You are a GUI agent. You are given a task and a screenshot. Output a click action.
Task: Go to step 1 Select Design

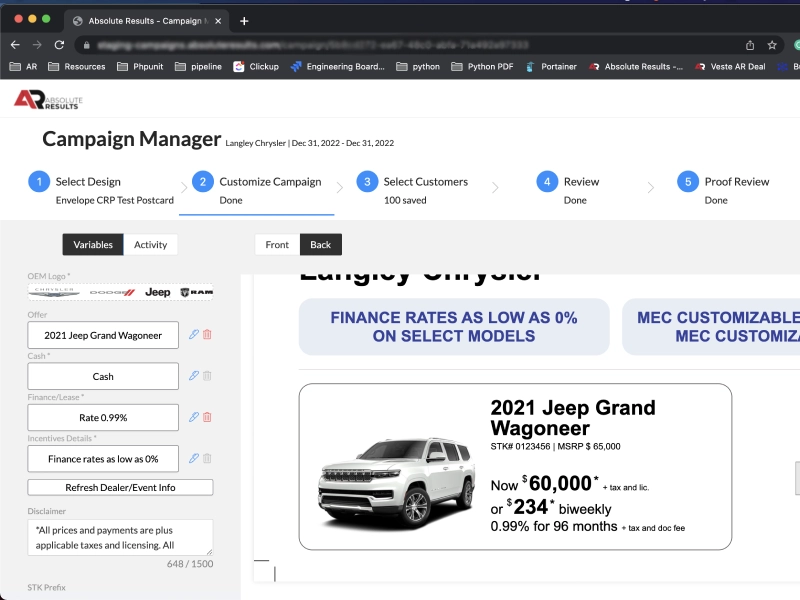click(101, 190)
